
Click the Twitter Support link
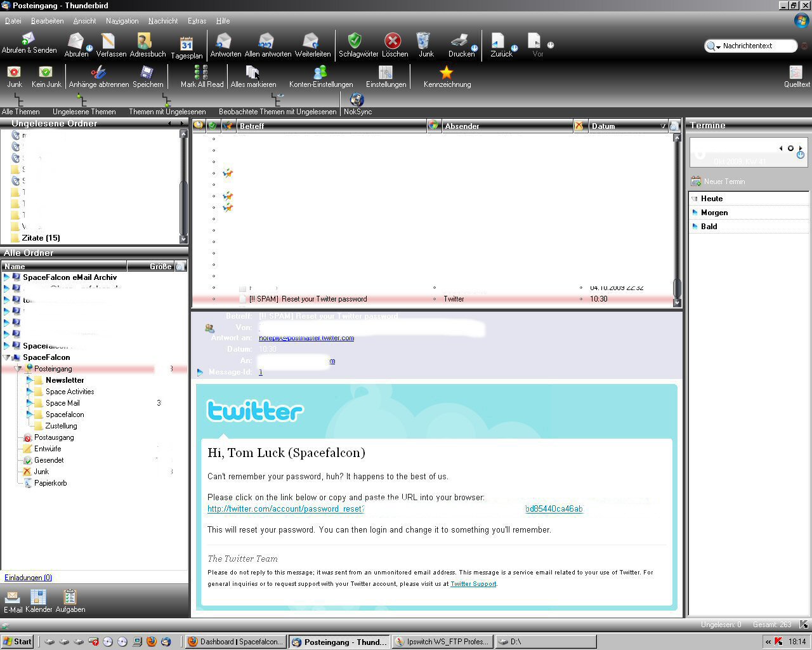473,584
